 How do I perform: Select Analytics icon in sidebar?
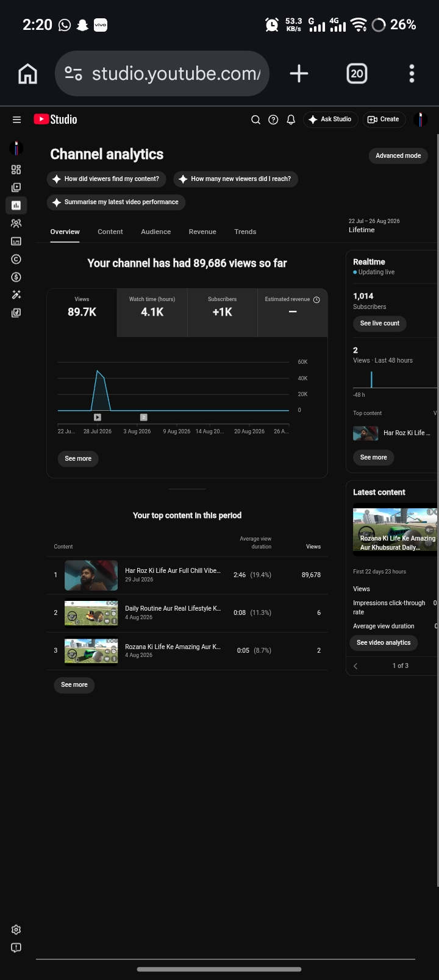[x=16, y=205]
